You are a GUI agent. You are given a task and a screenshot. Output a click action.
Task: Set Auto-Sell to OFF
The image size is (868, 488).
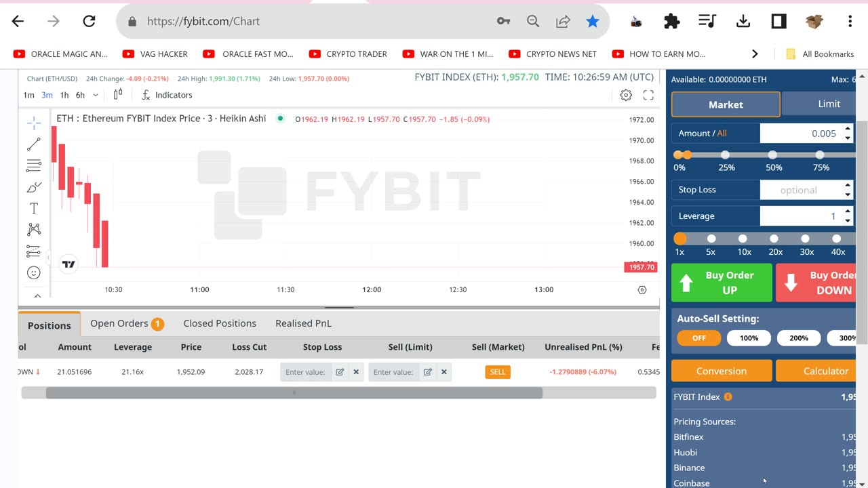point(698,338)
